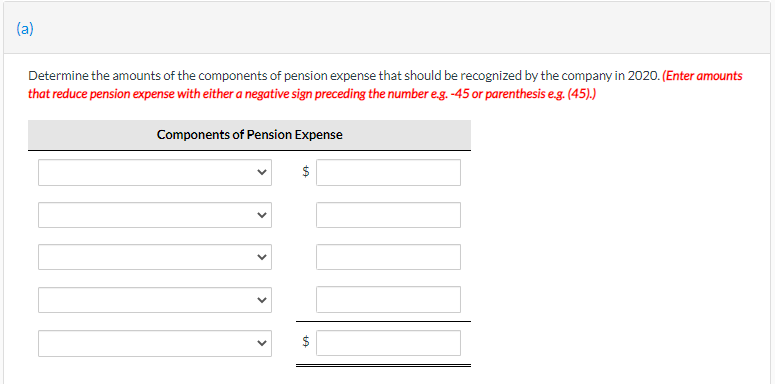Open the fourth pension component dropdown

[155, 299]
